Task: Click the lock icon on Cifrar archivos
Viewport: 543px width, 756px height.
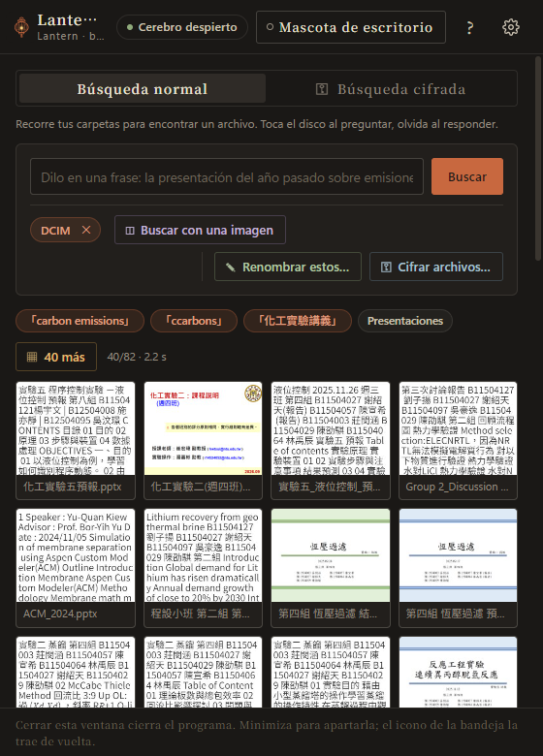Action: click(x=386, y=268)
